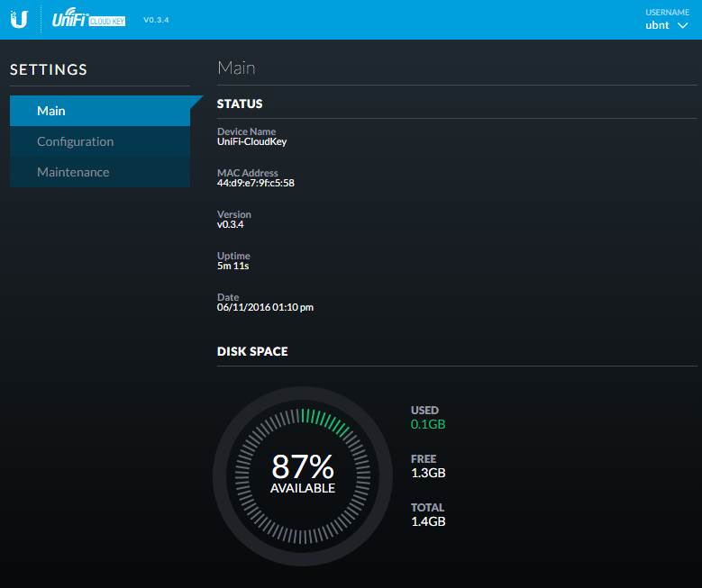Viewport: 702px width, 588px height.
Task: Open the Maintenance settings tab
Action: click(x=100, y=172)
